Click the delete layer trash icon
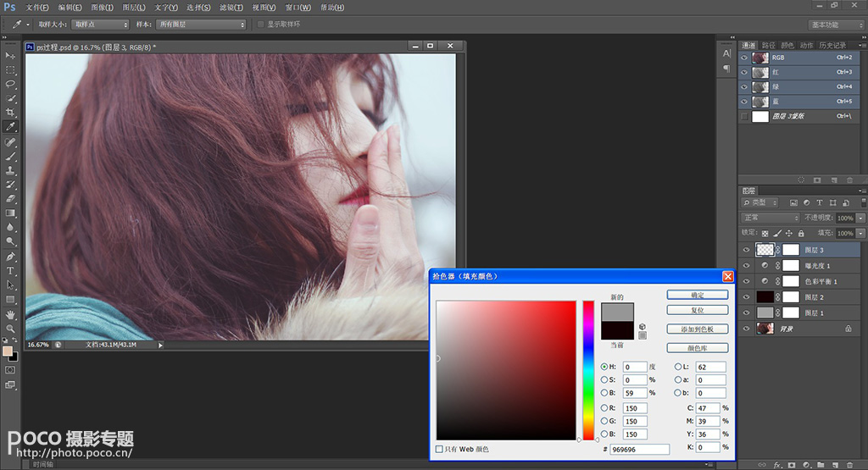 pyautogui.click(x=849, y=465)
